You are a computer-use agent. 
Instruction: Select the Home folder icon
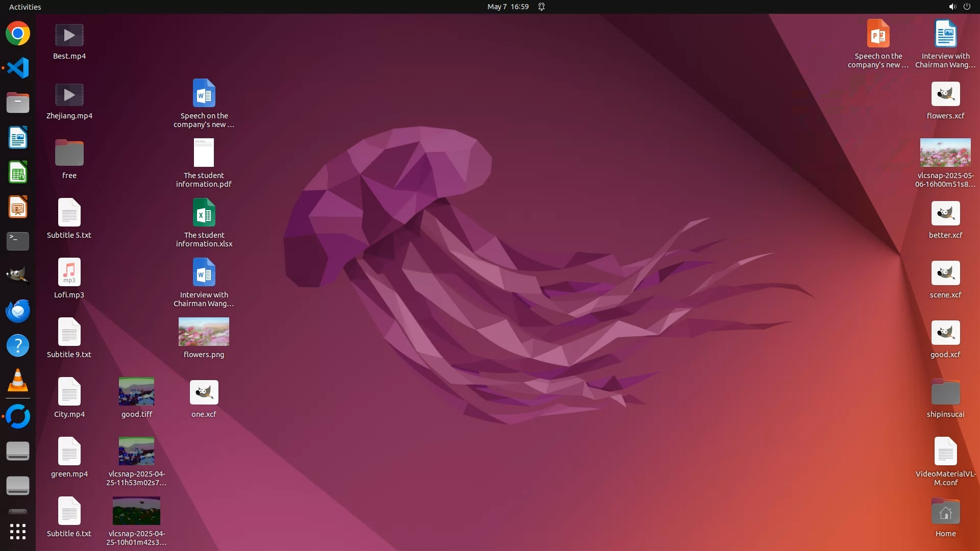click(x=945, y=512)
